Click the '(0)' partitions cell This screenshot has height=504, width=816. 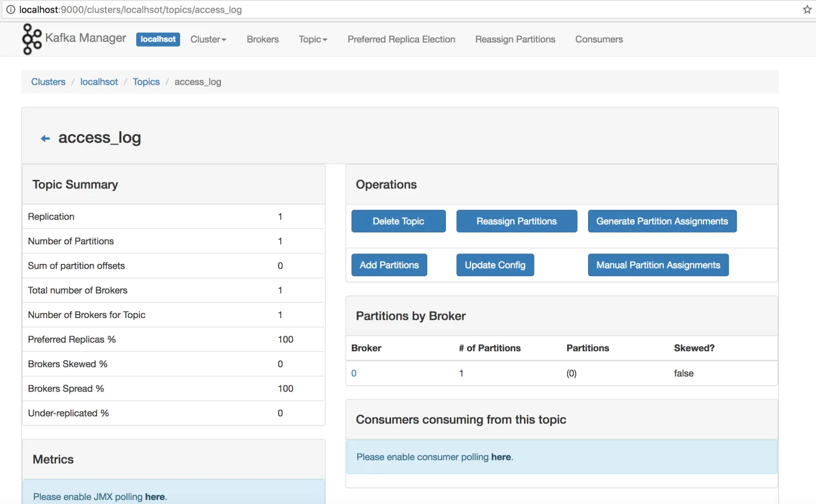(571, 373)
